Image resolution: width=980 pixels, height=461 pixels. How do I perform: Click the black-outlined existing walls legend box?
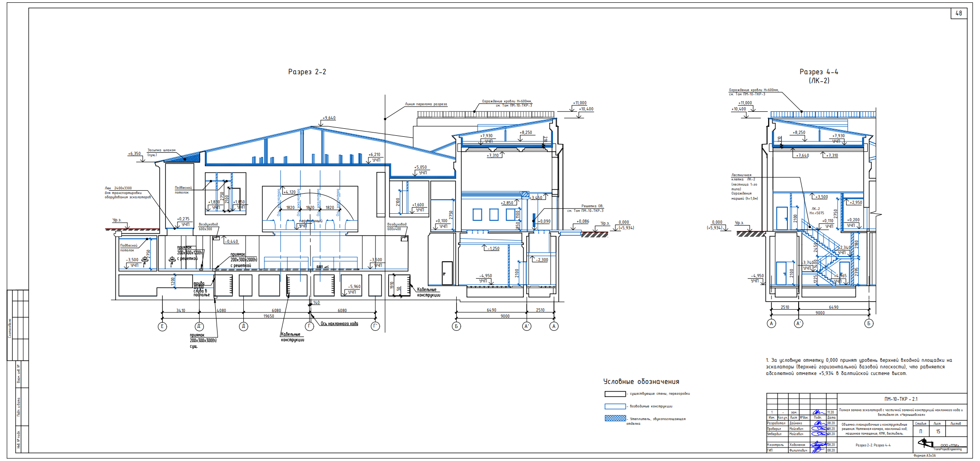[615, 394]
